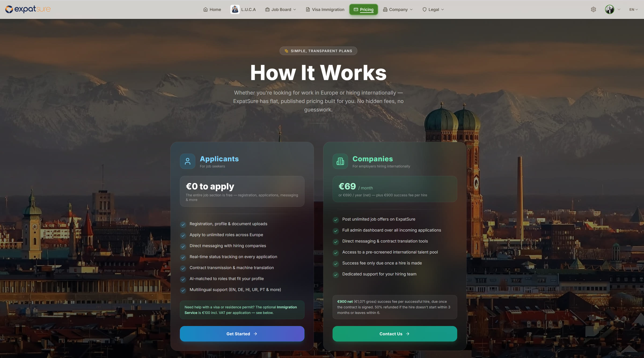Click the Visa Immigration document icon

(308, 9)
